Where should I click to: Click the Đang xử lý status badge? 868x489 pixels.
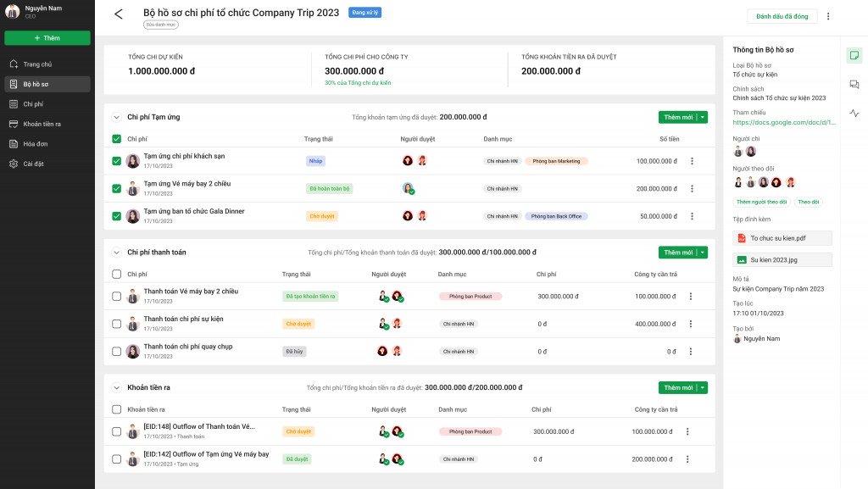coord(364,12)
